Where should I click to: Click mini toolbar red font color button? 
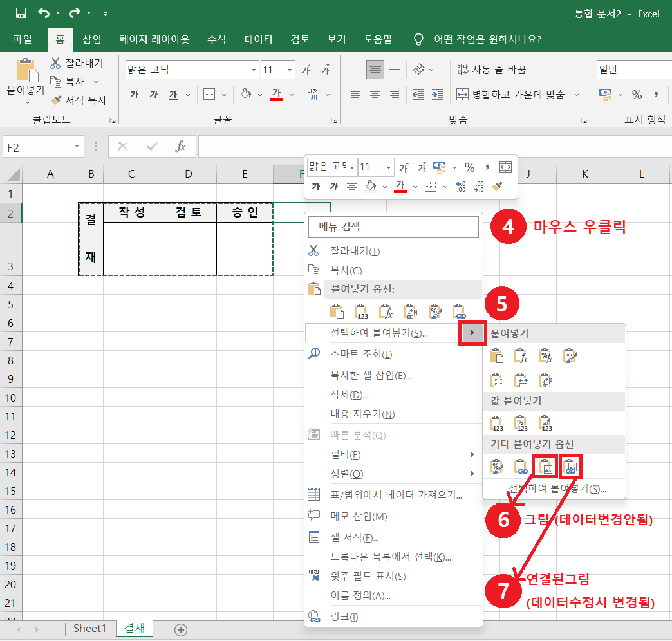click(x=400, y=187)
